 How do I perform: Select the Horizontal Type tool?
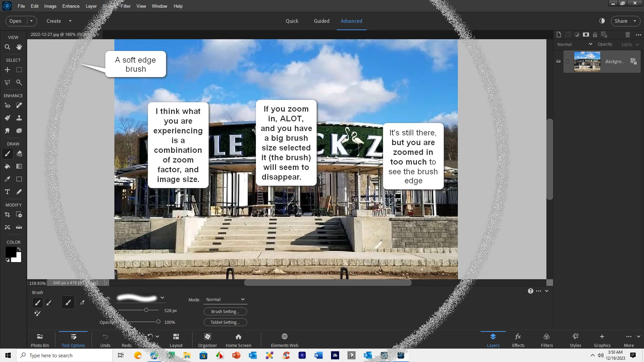[x=7, y=192]
